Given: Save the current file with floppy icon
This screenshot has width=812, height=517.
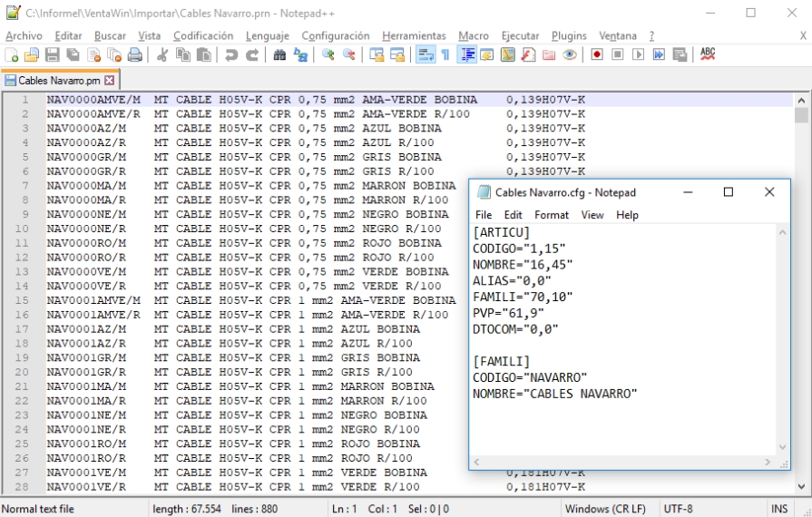Looking at the screenshot, I should [x=53, y=54].
